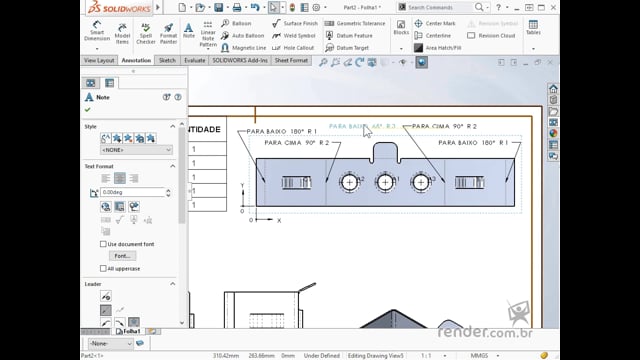Image resolution: width=640 pixels, height=360 pixels.
Task: Set note text to left align
Action: 106,178
